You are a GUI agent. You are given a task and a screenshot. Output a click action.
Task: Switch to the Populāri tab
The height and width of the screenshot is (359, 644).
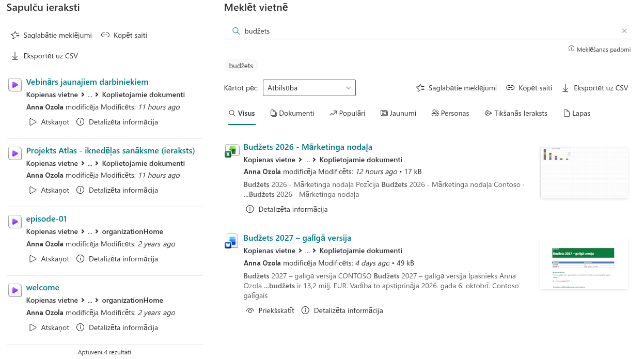coord(348,113)
